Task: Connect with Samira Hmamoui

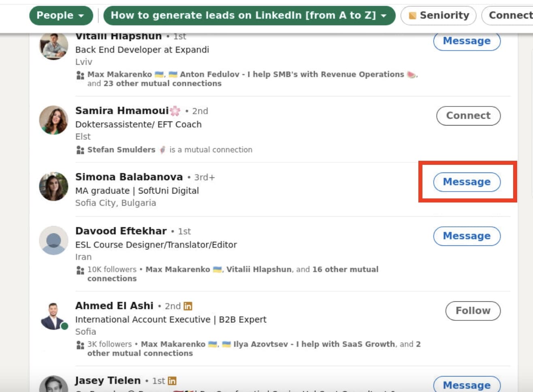Action: click(x=468, y=115)
